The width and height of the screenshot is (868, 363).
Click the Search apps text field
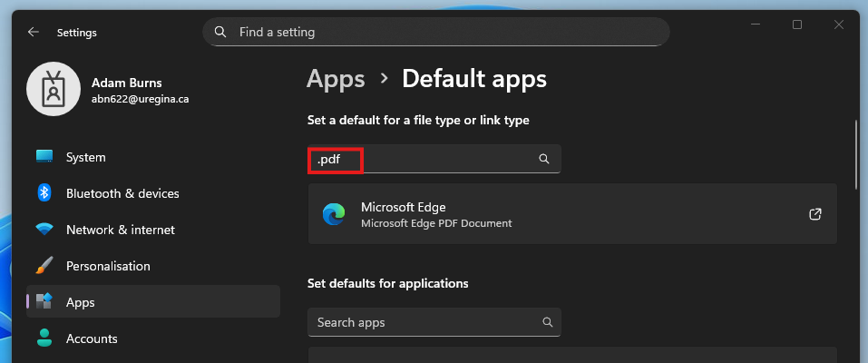[x=434, y=322]
